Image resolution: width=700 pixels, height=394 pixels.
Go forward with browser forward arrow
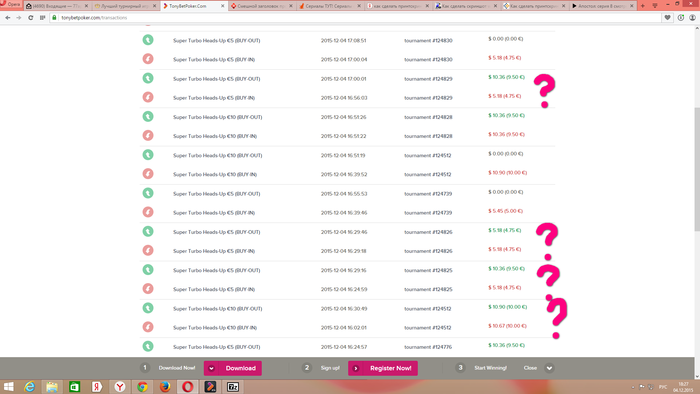coord(19,17)
